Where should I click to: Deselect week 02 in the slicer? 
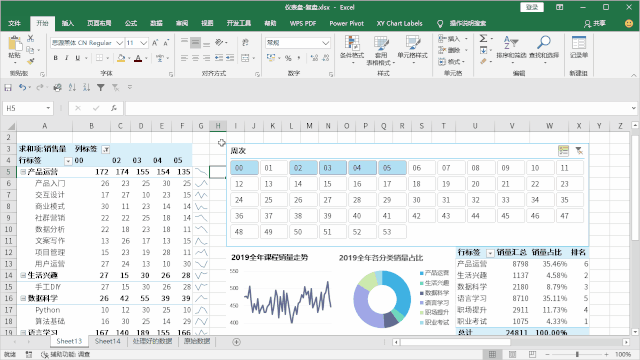coord(303,168)
